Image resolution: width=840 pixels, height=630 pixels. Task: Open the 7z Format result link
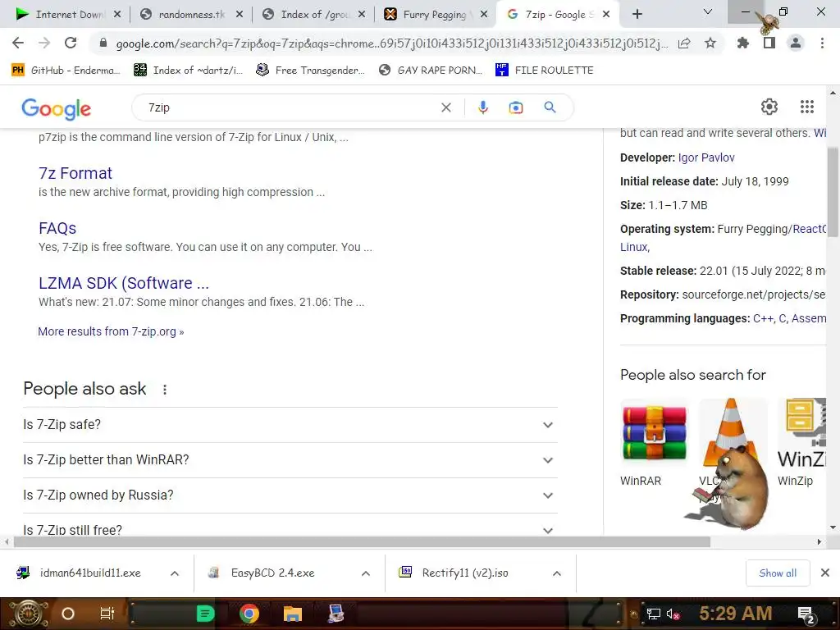75,173
